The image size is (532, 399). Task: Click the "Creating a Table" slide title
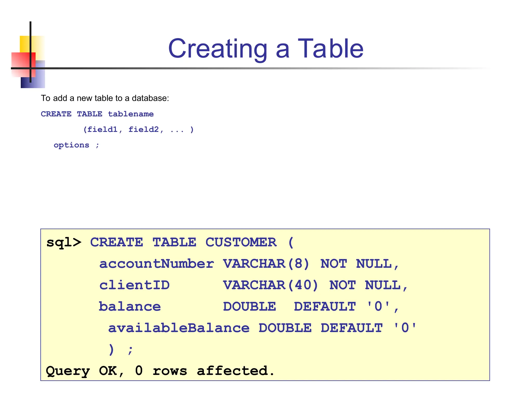(265, 49)
